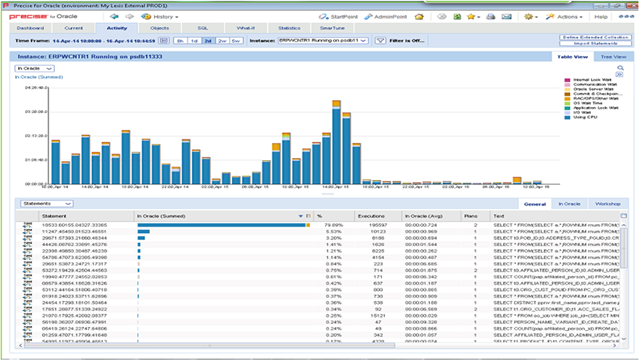This screenshot has height=360, width=639.
Task: Click the three-dots icon beside Help
Action: click(626, 16)
